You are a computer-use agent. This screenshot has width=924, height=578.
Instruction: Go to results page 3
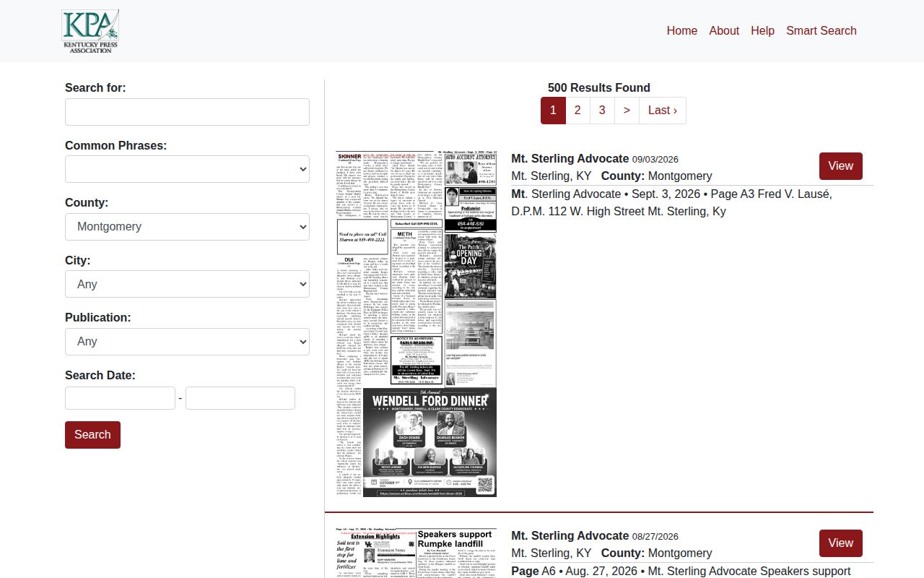(602, 111)
